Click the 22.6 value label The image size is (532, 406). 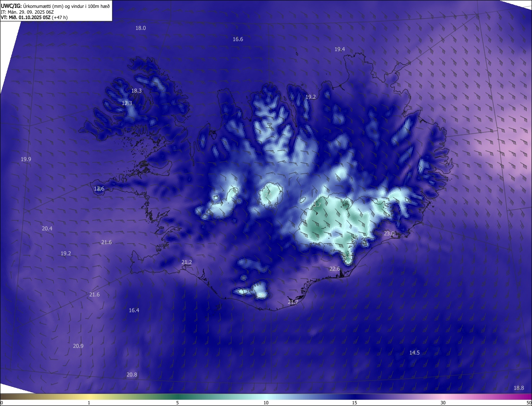click(x=335, y=269)
